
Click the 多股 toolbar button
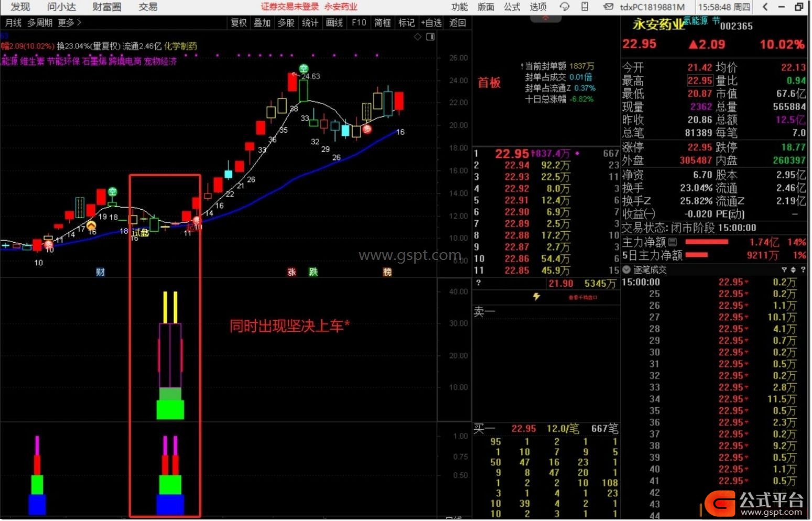coord(286,23)
